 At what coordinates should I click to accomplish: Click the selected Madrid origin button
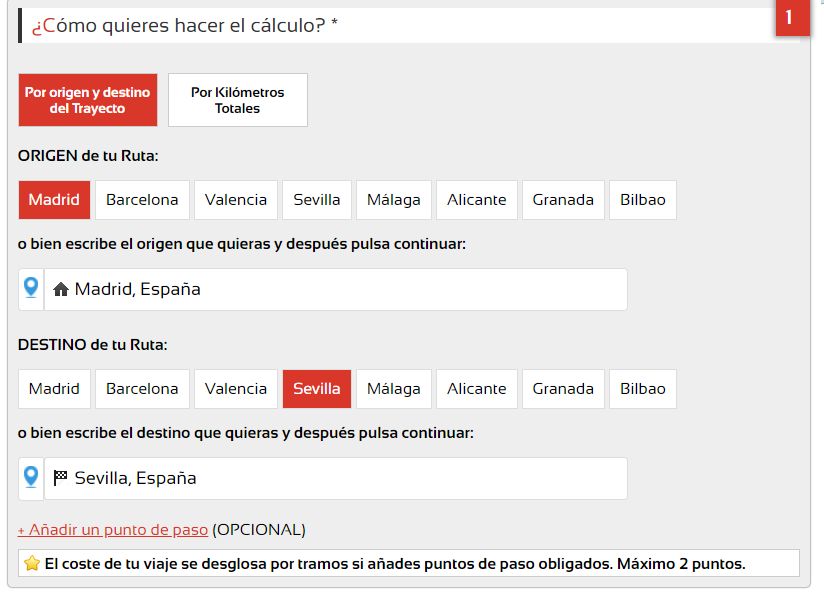[54, 200]
